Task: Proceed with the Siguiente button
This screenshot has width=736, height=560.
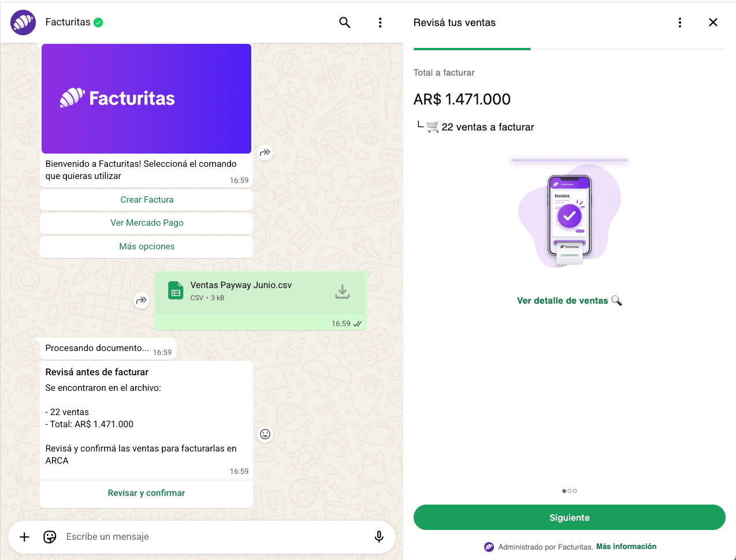Action: [x=570, y=517]
